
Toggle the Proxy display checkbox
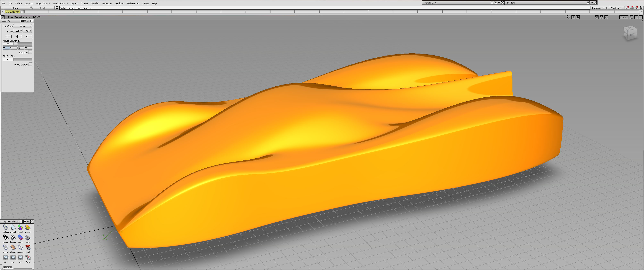[x=30, y=65]
